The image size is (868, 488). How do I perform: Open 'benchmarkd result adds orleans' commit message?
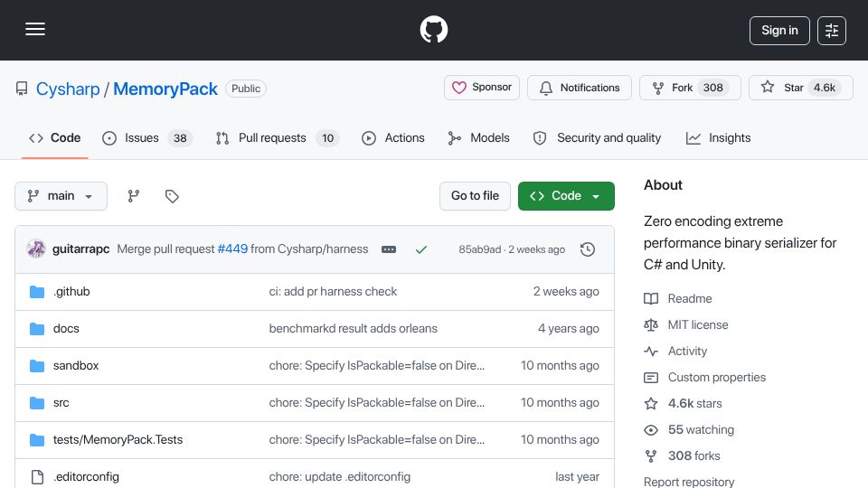[354, 329]
